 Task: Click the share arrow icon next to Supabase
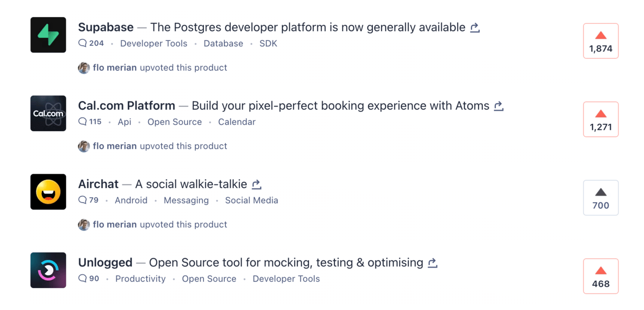pos(475,27)
